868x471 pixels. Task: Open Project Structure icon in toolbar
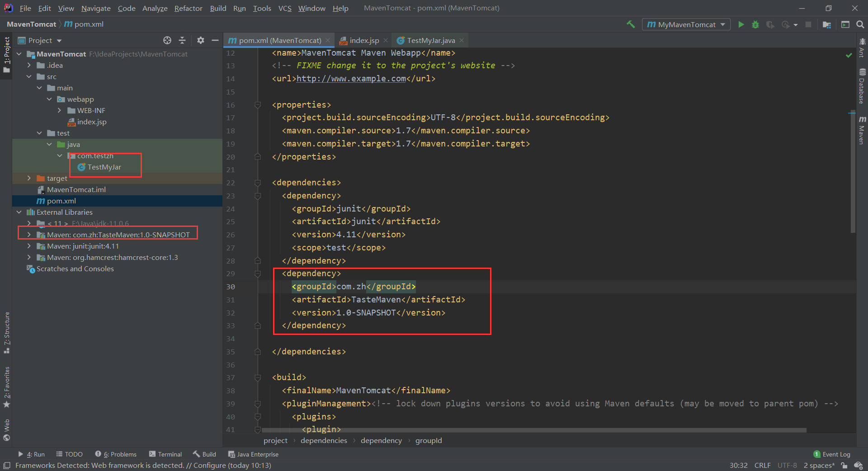coord(827,24)
